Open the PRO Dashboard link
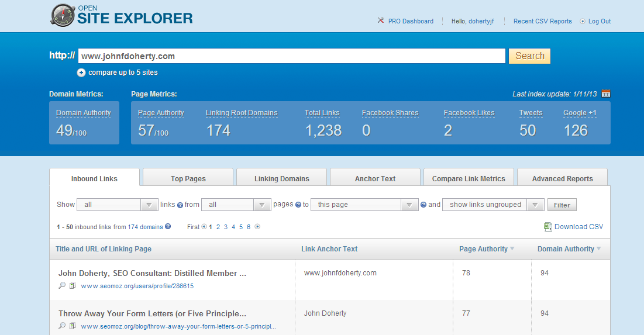Screen dimensions: 644x335 click(x=411, y=22)
